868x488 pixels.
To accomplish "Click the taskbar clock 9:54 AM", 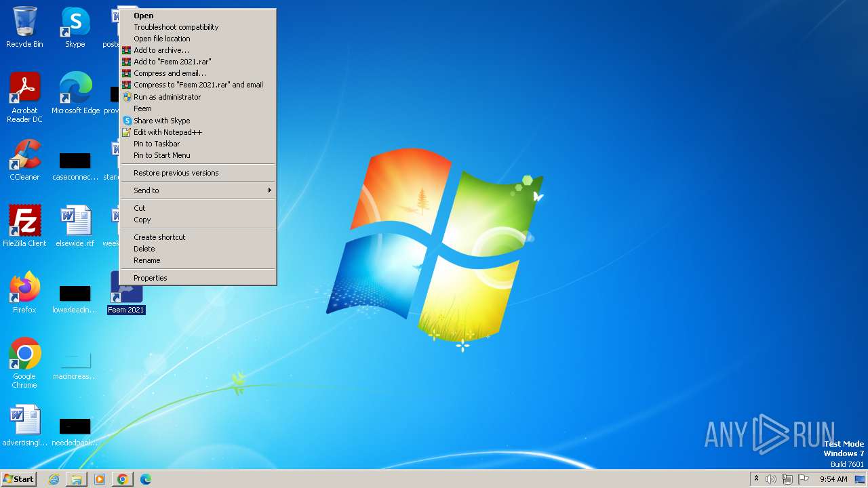I will click(833, 479).
